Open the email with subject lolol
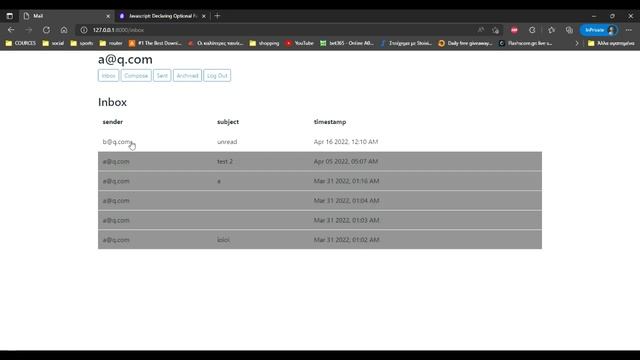 click(320, 240)
